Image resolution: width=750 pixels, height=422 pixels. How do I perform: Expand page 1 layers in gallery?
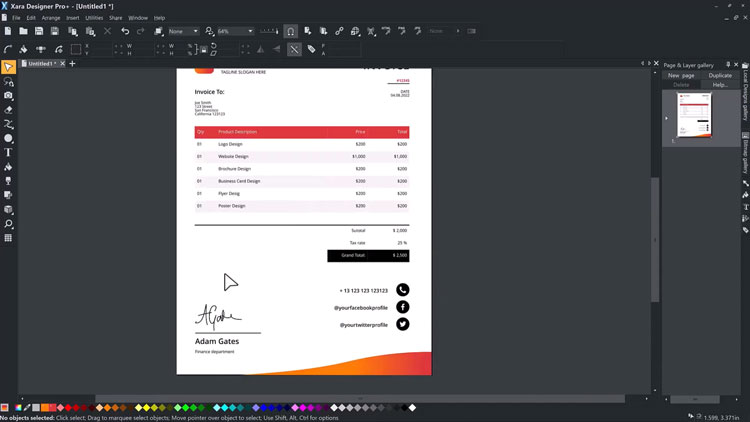(x=666, y=118)
